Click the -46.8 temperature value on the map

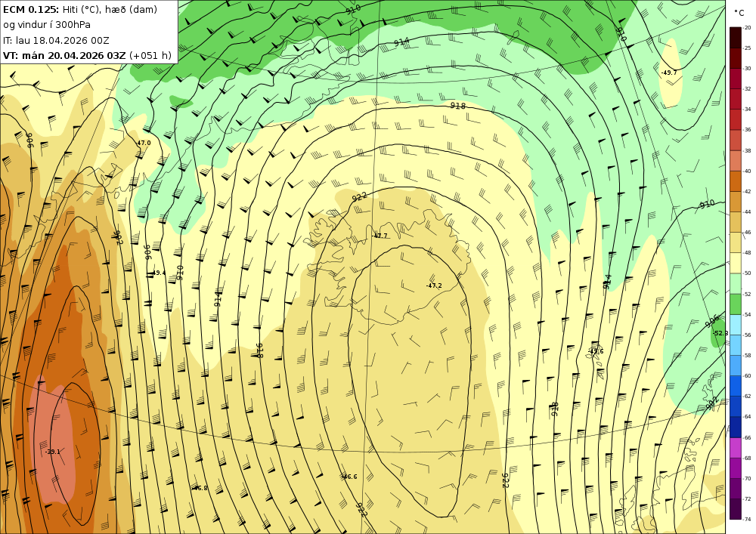pyautogui.click(x=200, y=488)
